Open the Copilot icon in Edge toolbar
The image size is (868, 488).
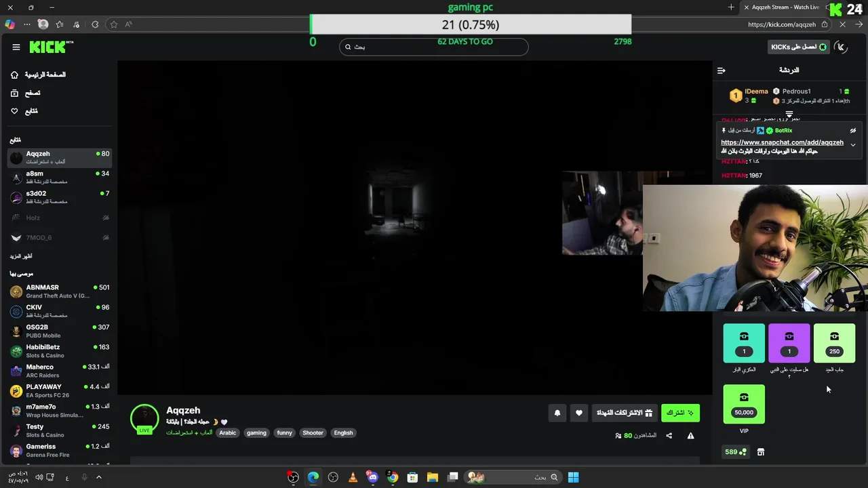coord(9,24)
